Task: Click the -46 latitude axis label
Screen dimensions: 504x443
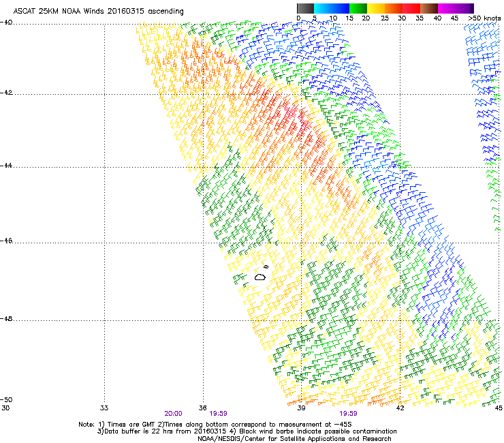Action: (x=6, y=241)
